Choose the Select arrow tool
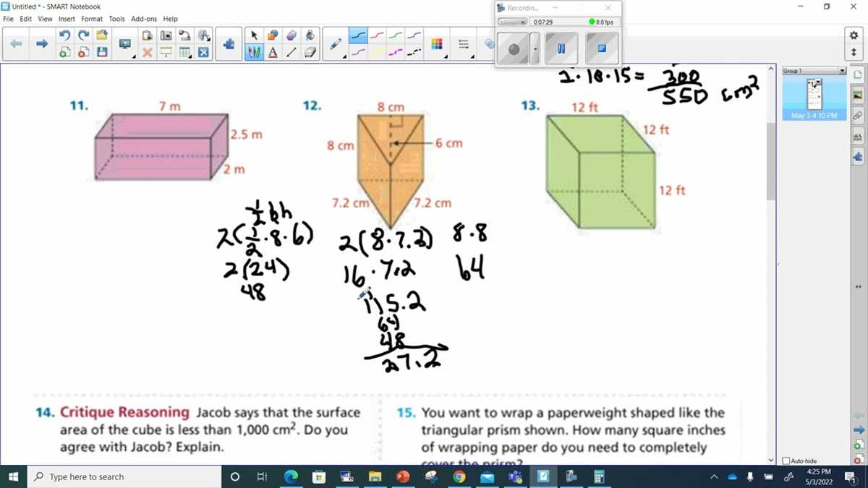868x488 pixels. (x=254, y=35)
